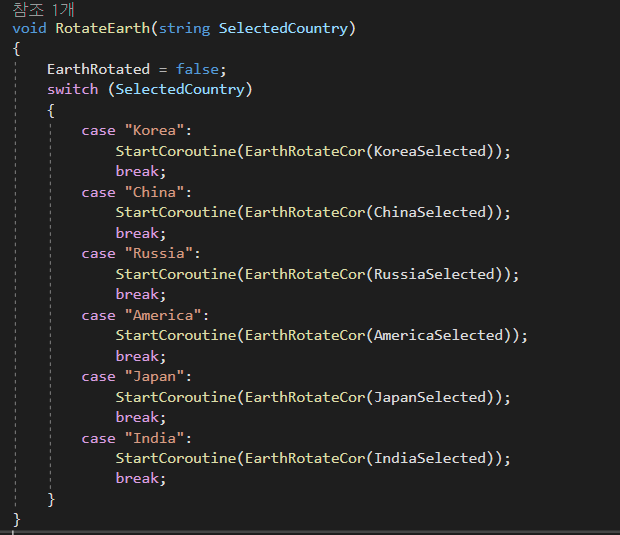620x535 pixels.
Task: Click the string type keyword
Action: 184,28
